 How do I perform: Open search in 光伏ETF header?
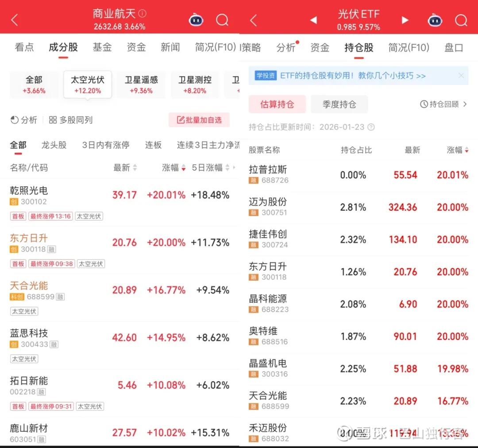click(x=461, y=20)
